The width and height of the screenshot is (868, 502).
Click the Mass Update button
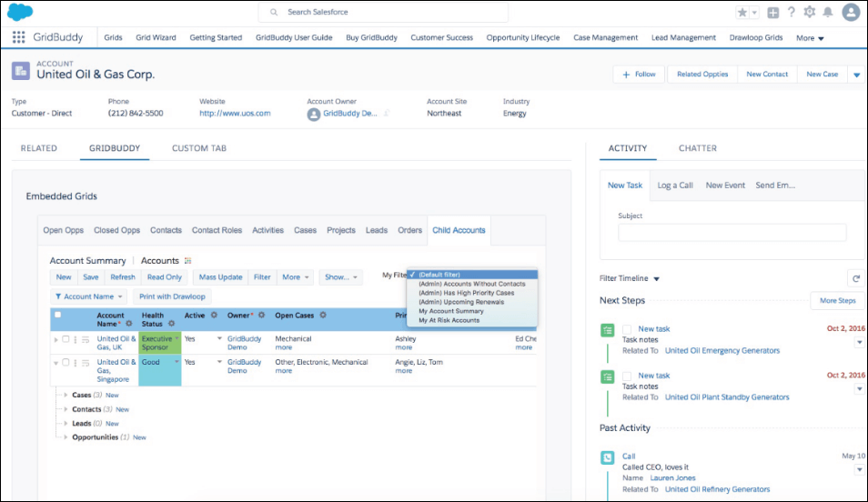pyautogui.click(x=220, y=276)
